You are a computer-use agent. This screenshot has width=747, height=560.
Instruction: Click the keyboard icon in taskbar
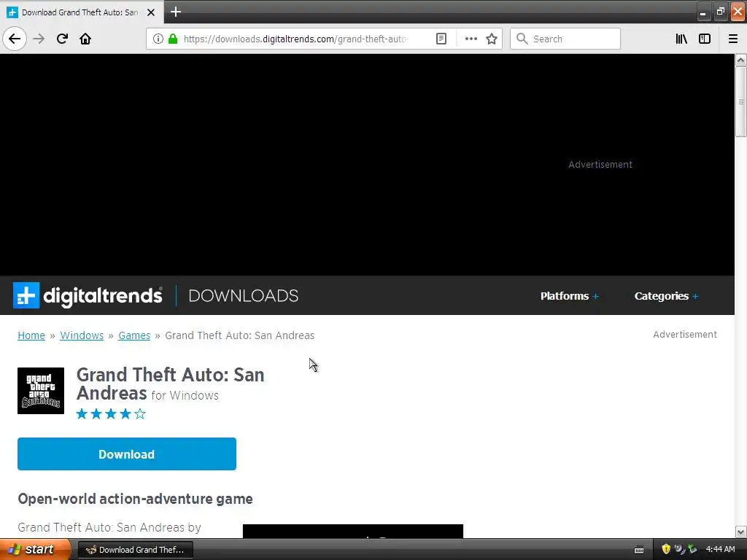click(x=639, y=550)
